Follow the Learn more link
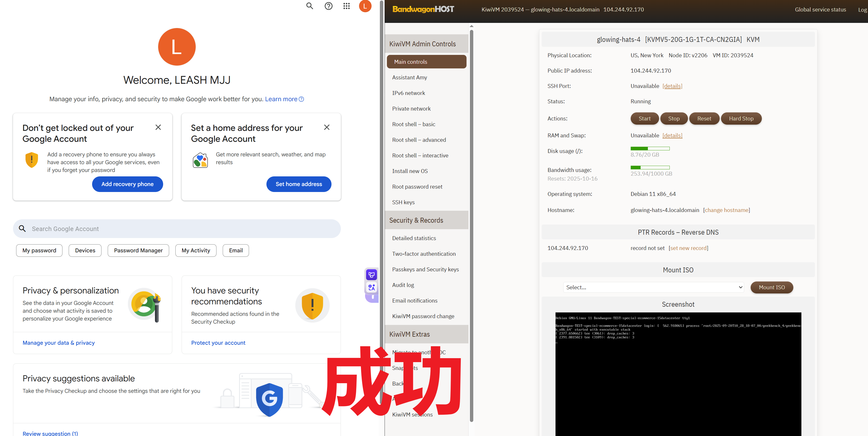 [x=281, y=99]
